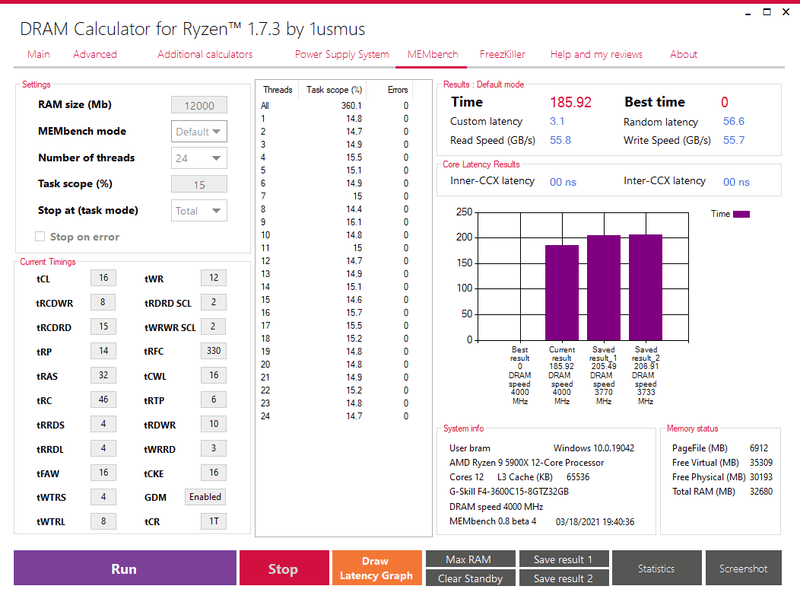Click the tCR 1T value box
The image size is (800, 602).
pos(213,521)
